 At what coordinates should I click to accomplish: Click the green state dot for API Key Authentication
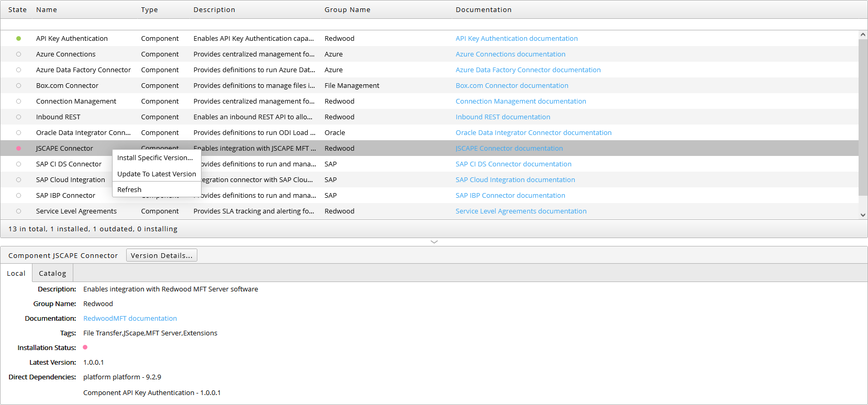pyautogui.click(x=18, y=38)
